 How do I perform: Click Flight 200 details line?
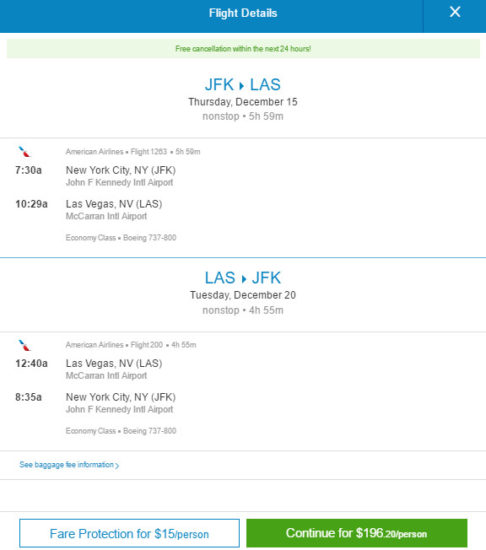[131, 345]
